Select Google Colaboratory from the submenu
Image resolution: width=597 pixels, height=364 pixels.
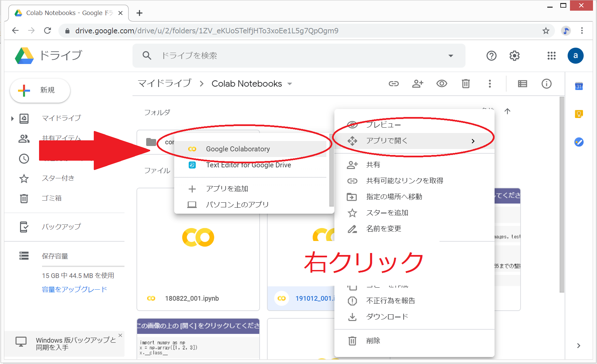pos(238,149)
